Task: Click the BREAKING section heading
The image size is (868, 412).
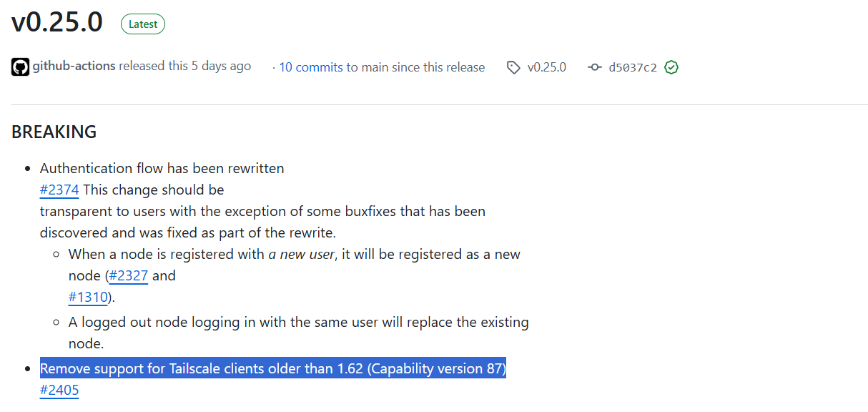Action: tap(54, 132)
